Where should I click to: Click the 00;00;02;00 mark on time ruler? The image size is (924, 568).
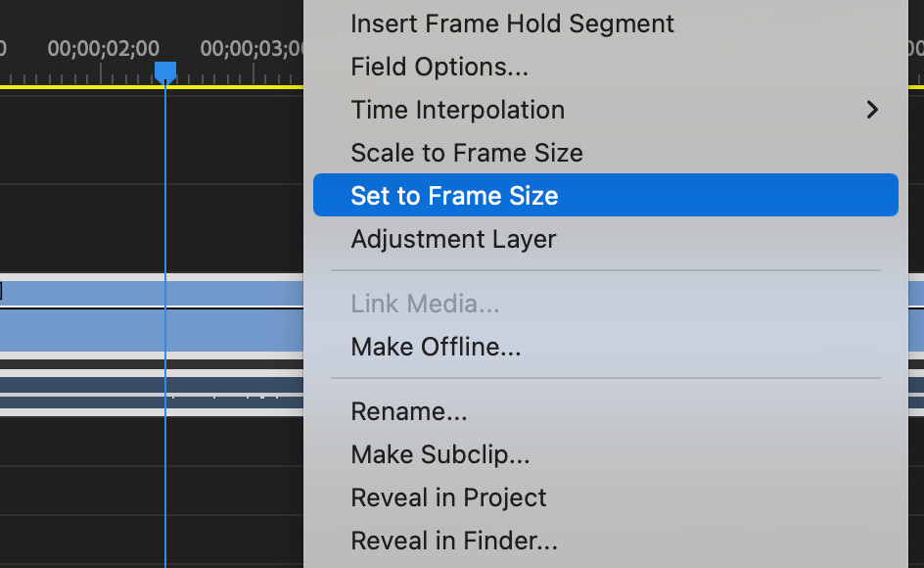click(103, 48)
